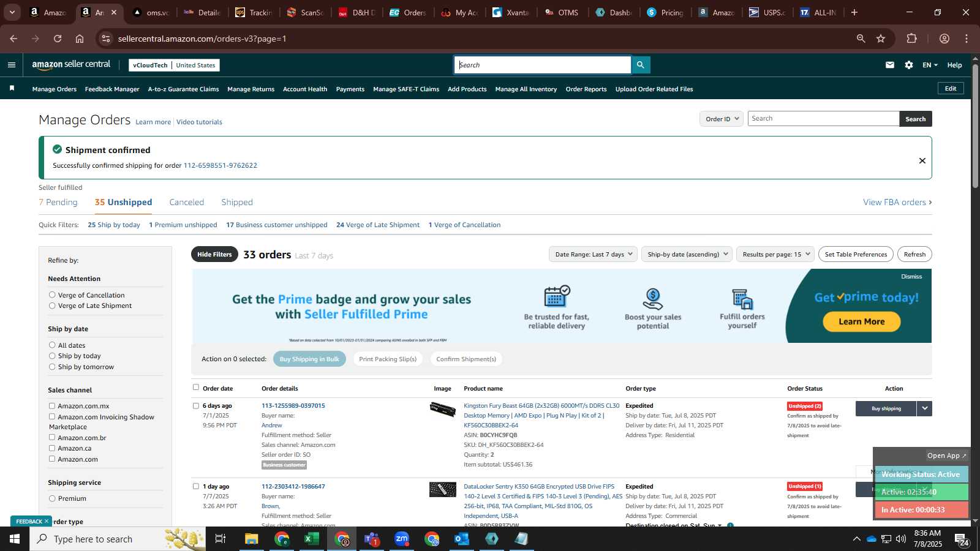Click the browser home button
This screenshot has height=551, width=980.
tap(80, 39)
